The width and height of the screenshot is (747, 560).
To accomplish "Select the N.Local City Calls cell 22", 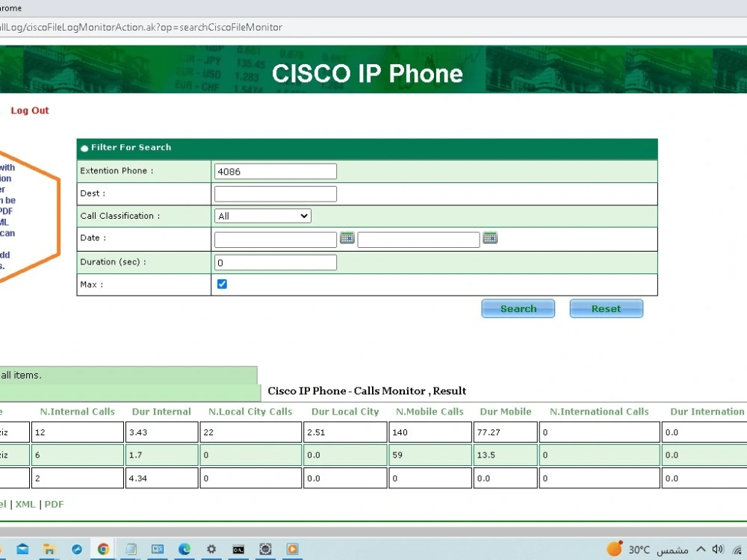I will (x=250, y=432).
